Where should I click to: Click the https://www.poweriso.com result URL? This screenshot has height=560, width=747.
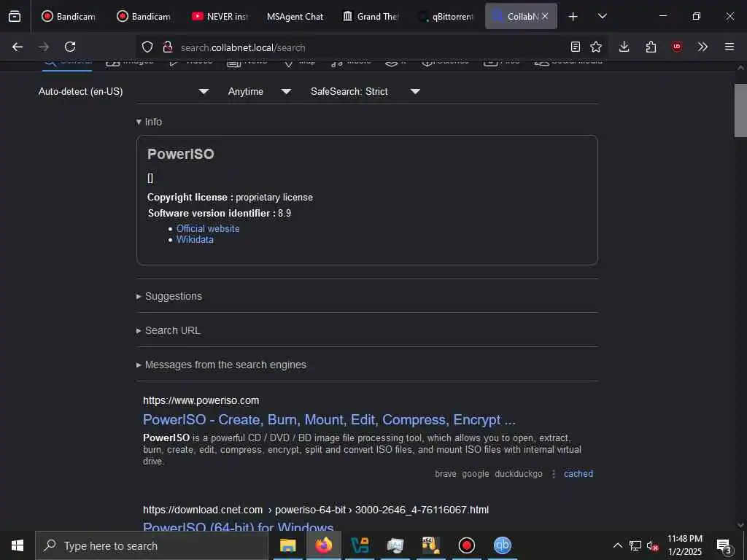coord(201,400)
